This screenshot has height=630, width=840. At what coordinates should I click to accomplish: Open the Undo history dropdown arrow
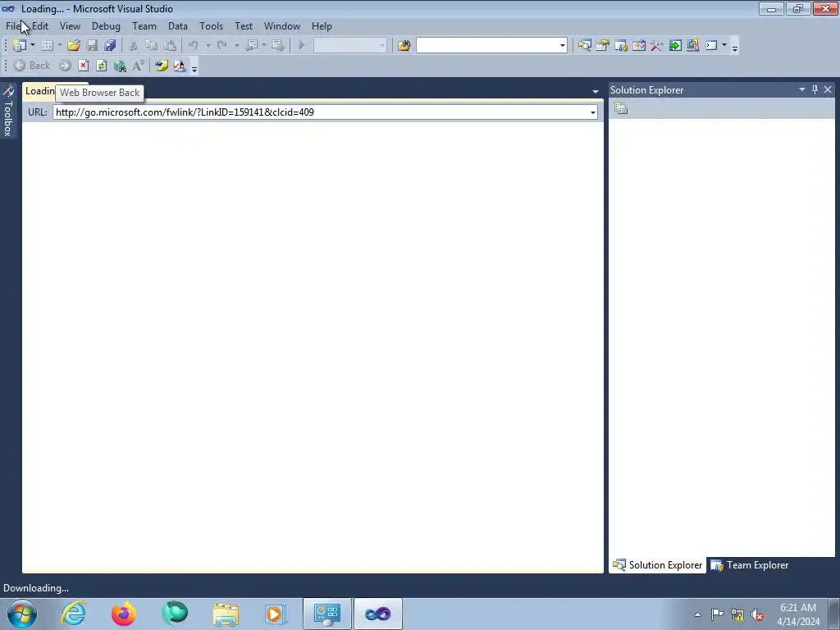pos(208,46)
